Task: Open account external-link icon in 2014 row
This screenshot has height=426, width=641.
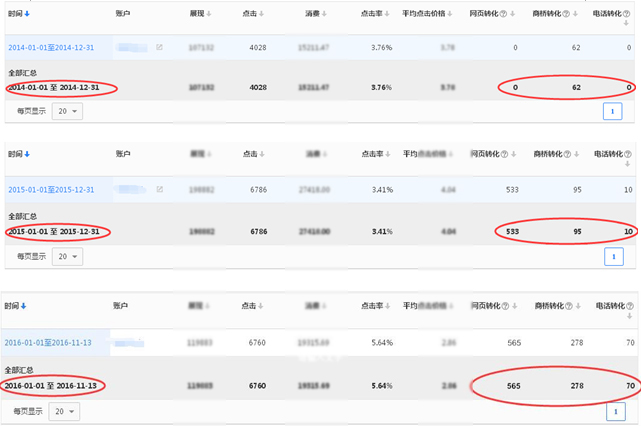Action: coord(159,47)
